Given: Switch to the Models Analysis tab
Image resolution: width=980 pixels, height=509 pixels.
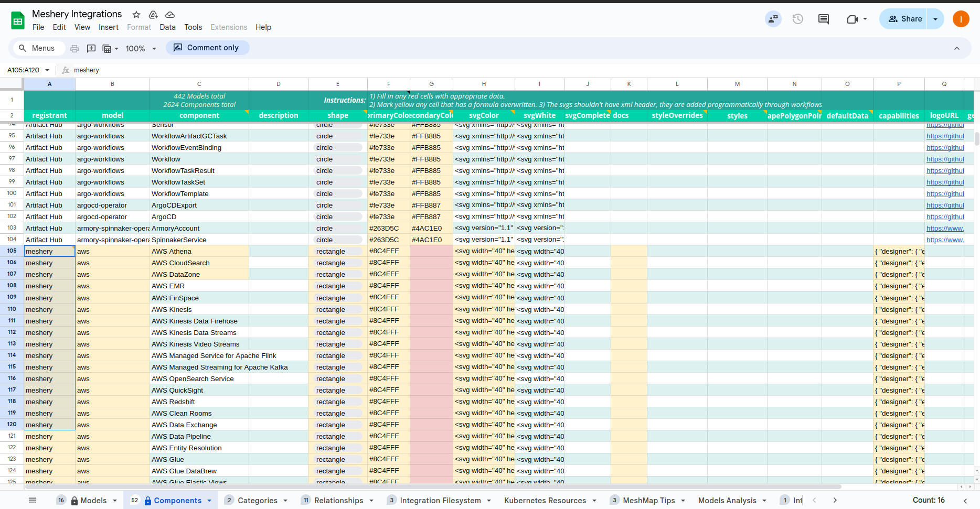Looking at the screenshot, I should tap(727, 501).
